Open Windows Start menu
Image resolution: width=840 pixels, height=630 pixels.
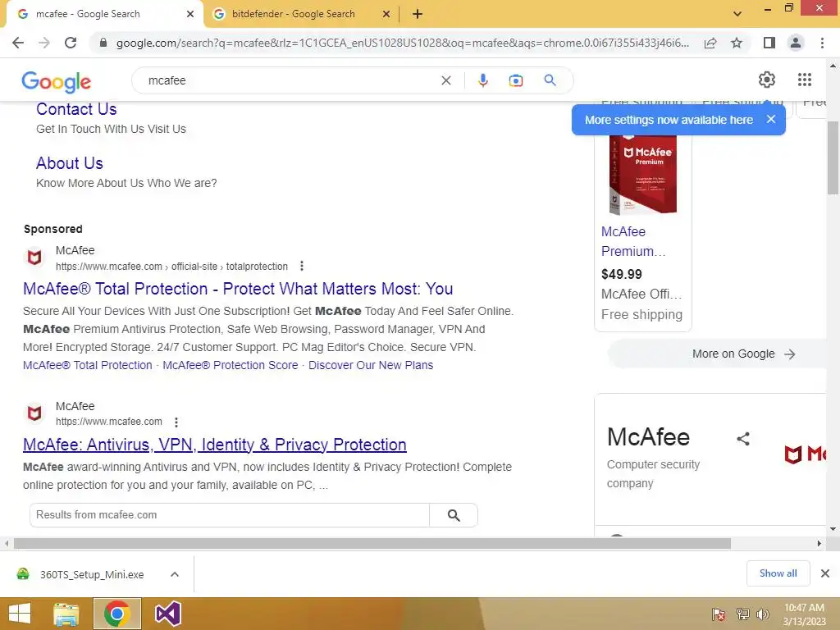[x=20, y=614]
